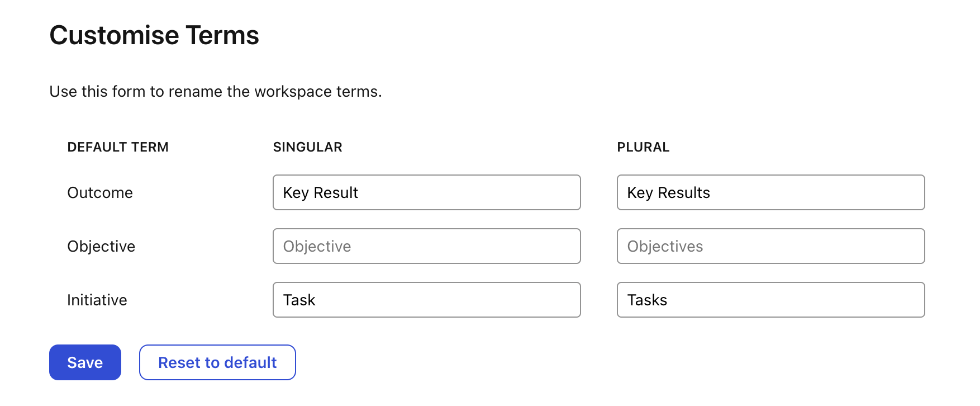This screenshot has height=406, width=980.
Task: Click the Task singular field for Initiative
Action: 426,300
